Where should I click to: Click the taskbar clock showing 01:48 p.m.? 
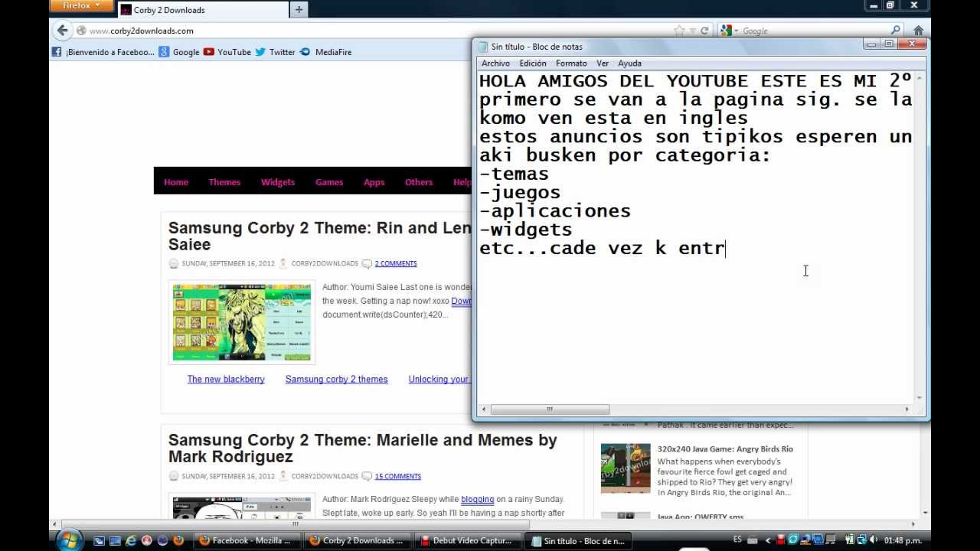pos(903,540)
